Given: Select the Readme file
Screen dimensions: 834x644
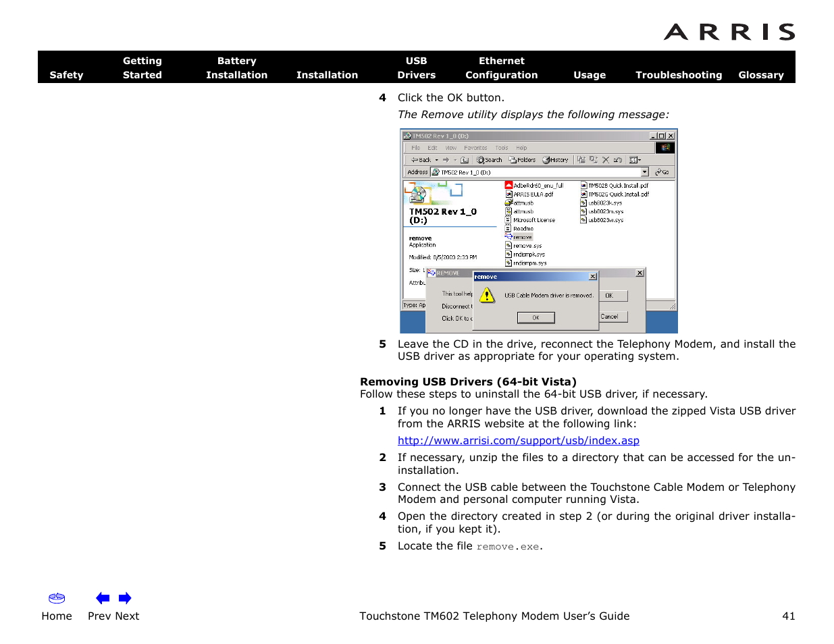Looking at the screenshot, I should pyautogui.click(x=519, y=229).
